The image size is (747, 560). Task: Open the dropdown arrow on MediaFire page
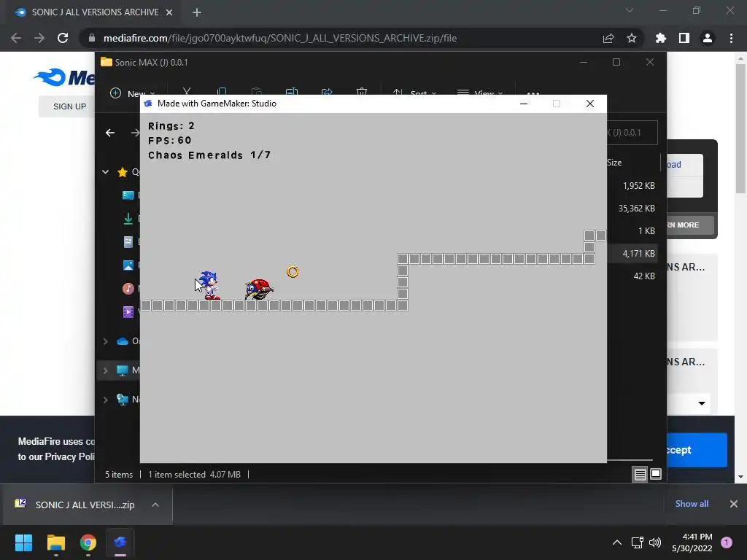coord(702,403)
